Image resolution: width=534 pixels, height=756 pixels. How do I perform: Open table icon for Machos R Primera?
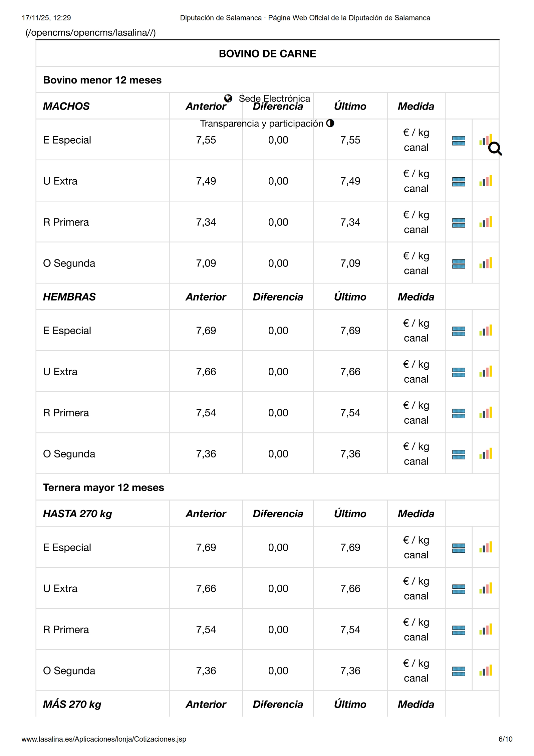click(458, 223)
